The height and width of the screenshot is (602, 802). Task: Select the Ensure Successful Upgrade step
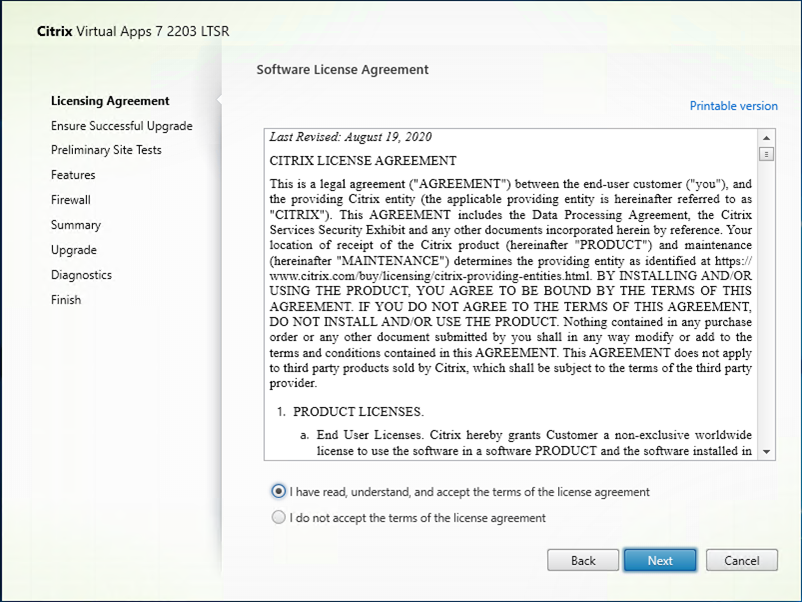(122, 126)
